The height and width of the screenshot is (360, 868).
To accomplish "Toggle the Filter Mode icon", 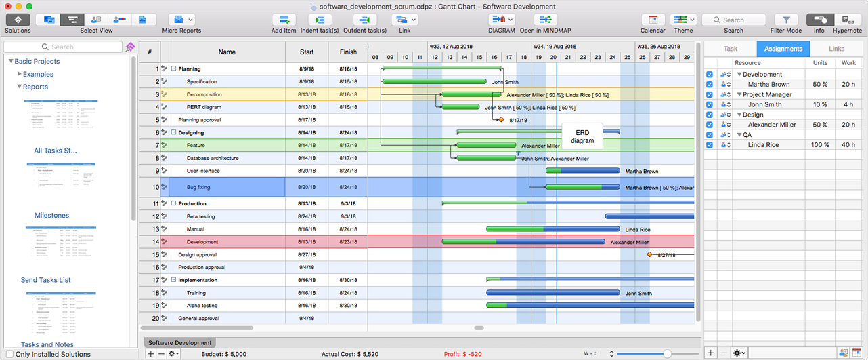I will pyautogui.click(x=786, y=20).
